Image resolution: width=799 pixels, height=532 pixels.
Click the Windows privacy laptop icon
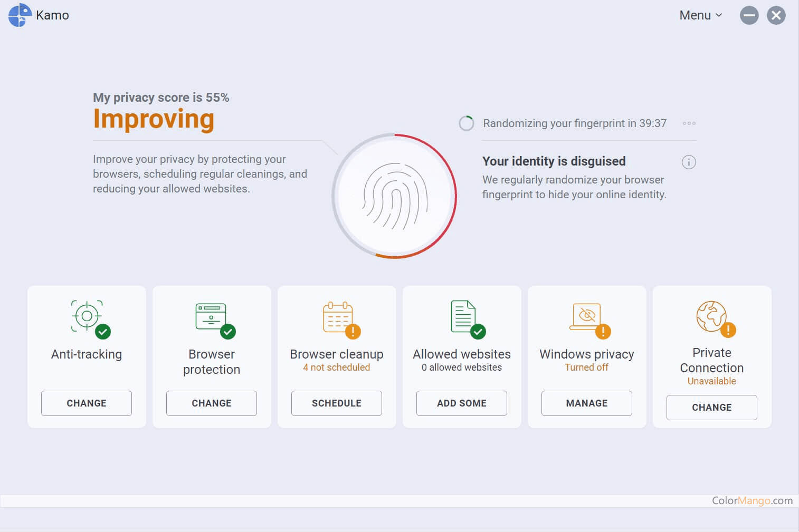(586, 316)
